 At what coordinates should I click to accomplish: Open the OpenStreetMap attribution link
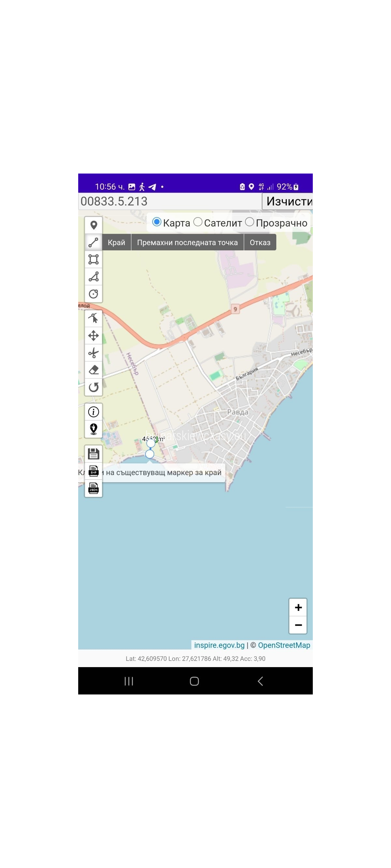click(x=284, y=645)
